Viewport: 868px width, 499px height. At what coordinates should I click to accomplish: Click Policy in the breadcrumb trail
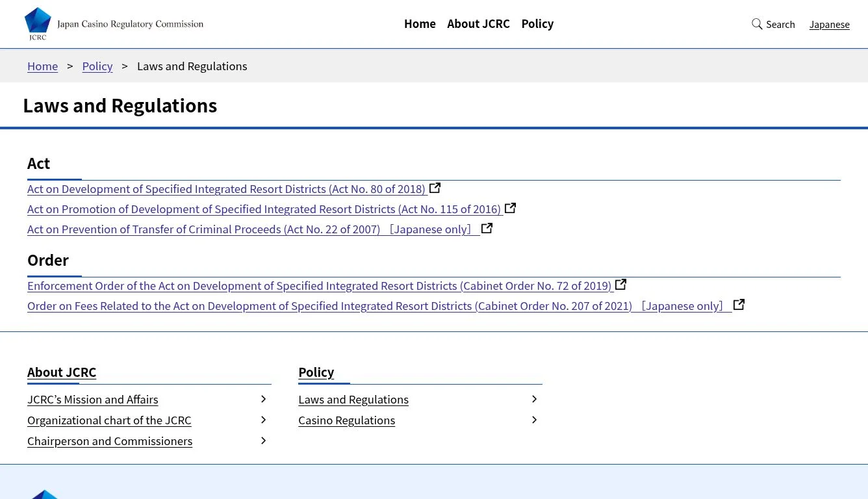point(97,66)
